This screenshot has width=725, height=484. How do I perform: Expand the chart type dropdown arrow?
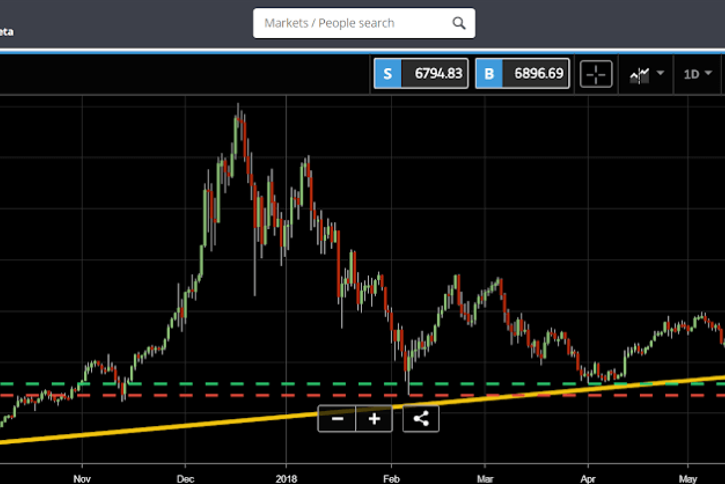click(660, 74)
